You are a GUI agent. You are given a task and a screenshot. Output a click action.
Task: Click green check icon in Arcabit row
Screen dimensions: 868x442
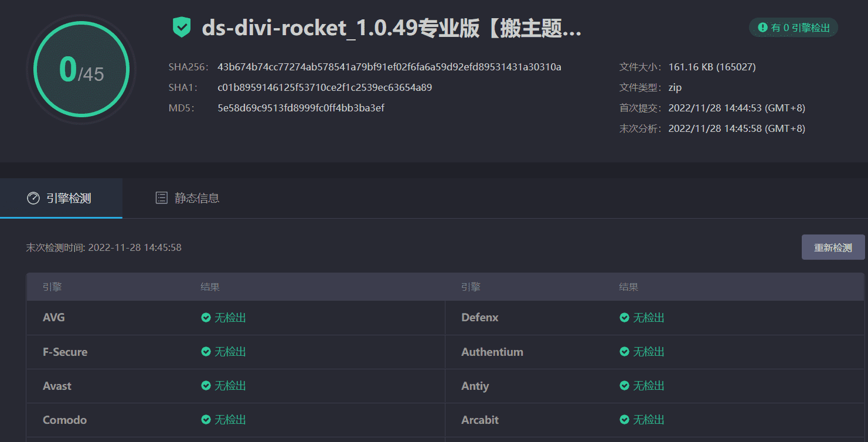click(625, 420)
